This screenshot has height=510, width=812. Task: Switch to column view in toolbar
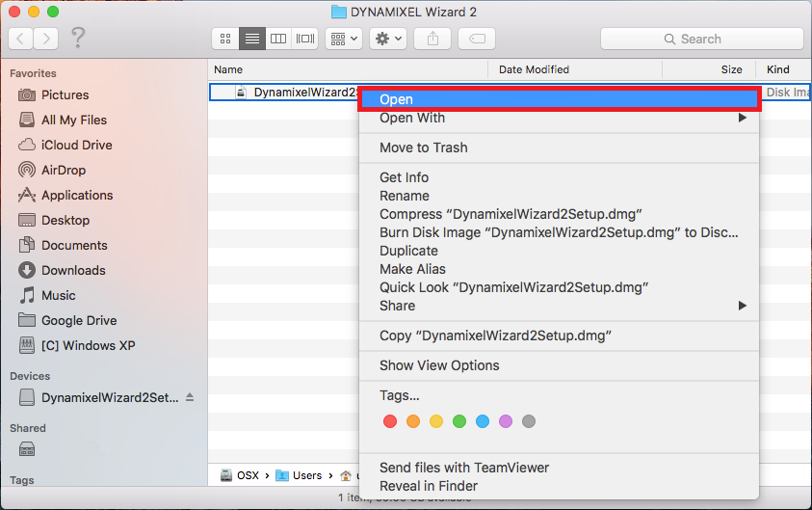278,39
